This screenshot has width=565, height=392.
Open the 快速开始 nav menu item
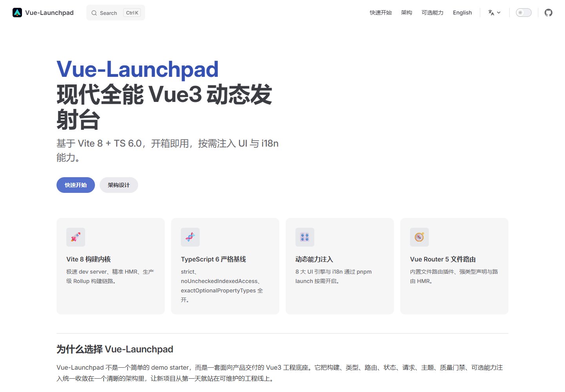pyautogui.click(x=381, y=13)
